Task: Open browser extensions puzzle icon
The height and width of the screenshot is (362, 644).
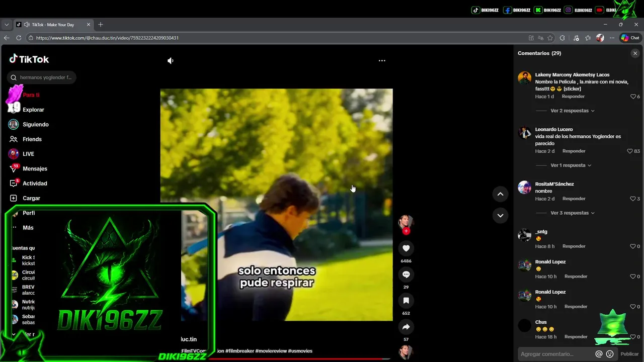Action: pyautogui.click(x=562, y=38)
